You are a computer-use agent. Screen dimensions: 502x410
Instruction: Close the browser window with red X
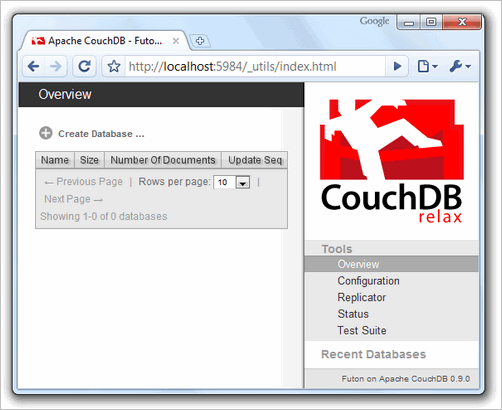(x=462, y=22)
